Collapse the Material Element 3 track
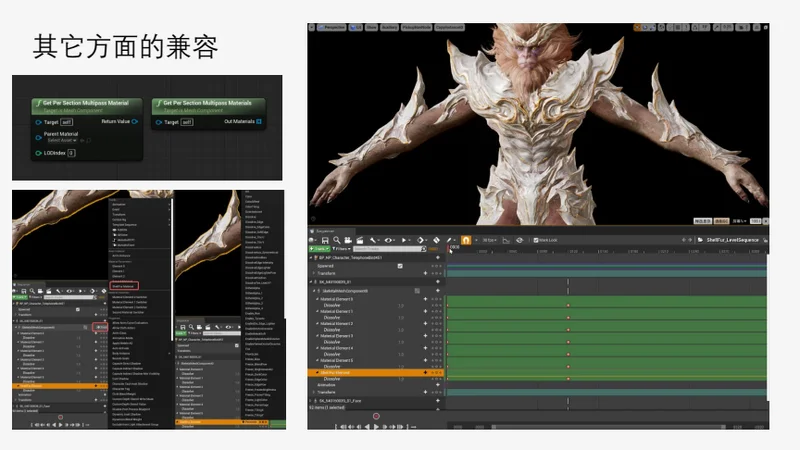800x450 pixels. [317, 336]
